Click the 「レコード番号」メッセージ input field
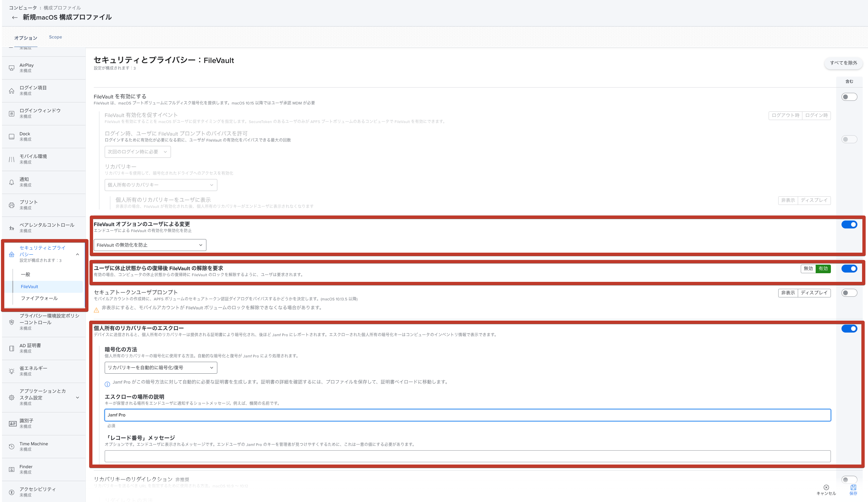 coord(468,456)
